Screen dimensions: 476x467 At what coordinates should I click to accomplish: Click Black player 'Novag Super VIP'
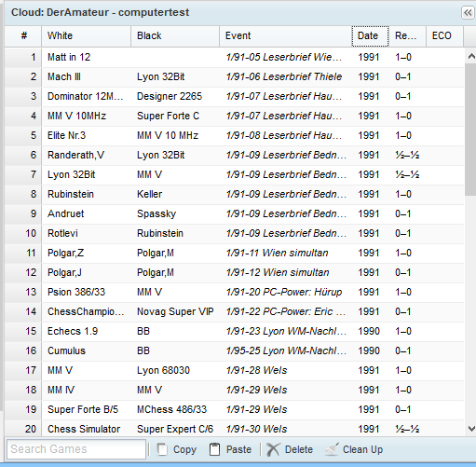(175, 311)
